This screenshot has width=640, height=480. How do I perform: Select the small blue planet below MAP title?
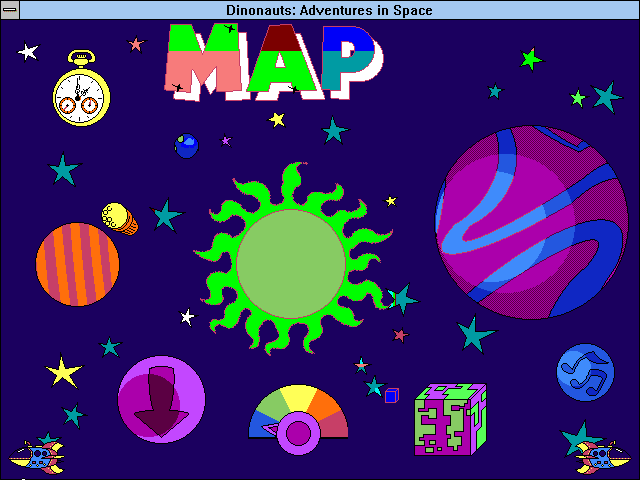(x=187, y=146)
